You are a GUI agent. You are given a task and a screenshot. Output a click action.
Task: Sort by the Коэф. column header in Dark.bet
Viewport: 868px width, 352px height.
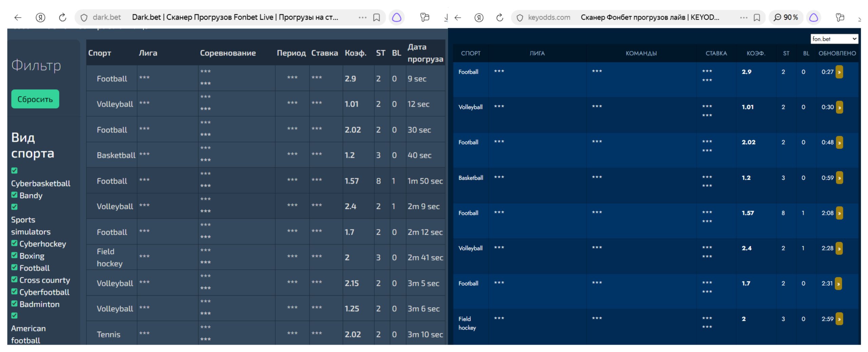pyautogui.click(x=355, y=53)
